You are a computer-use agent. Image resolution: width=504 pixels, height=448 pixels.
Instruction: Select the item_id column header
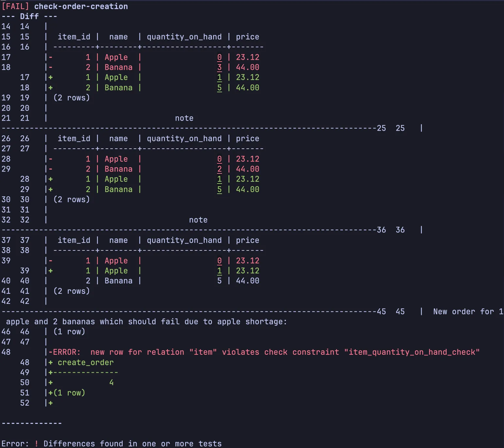point(74,37)
